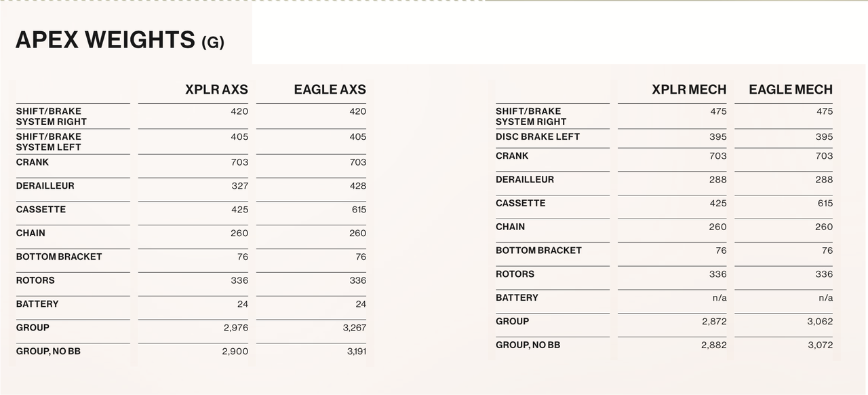
Task: Click the XPLR MECH column header
Action: tap(688, 90)
